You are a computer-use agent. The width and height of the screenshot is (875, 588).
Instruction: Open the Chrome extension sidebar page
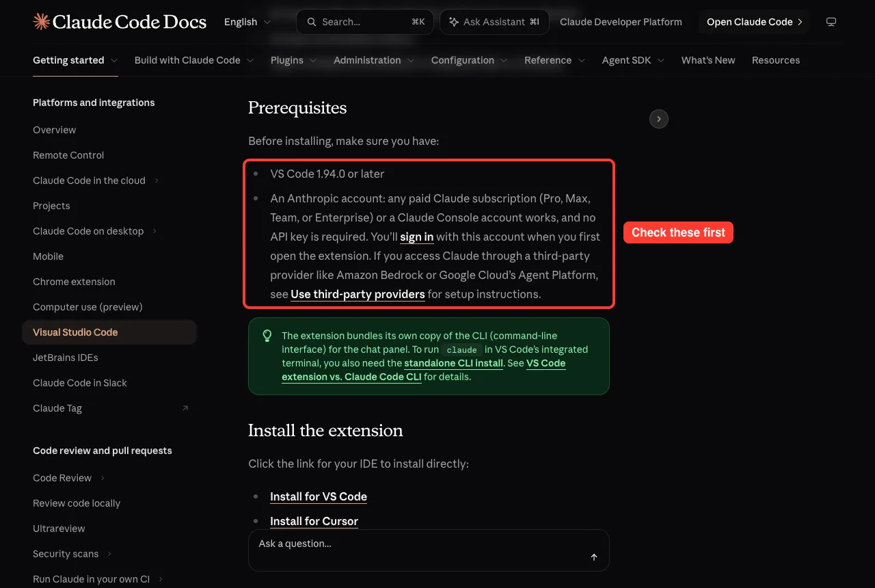(74, 282)
